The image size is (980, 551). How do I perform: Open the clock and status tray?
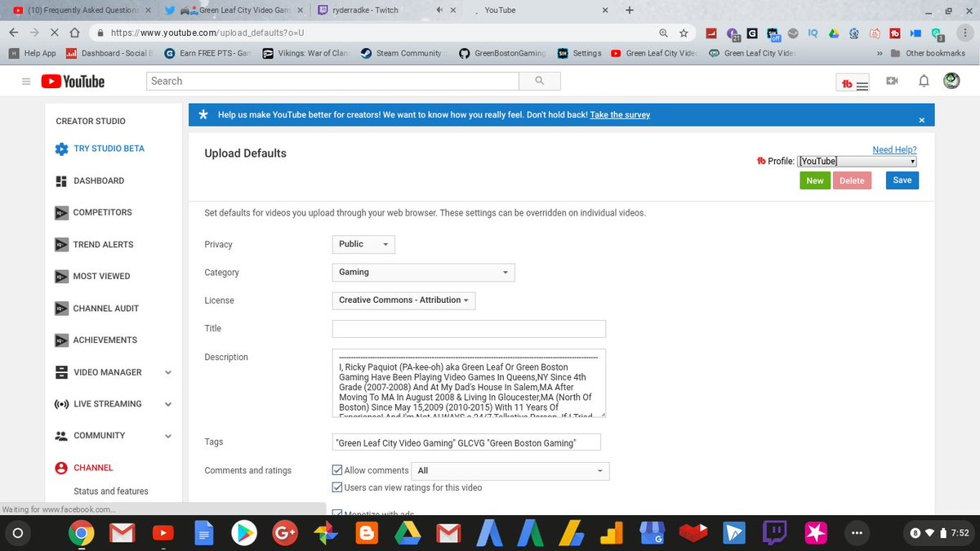click(941, 534)
